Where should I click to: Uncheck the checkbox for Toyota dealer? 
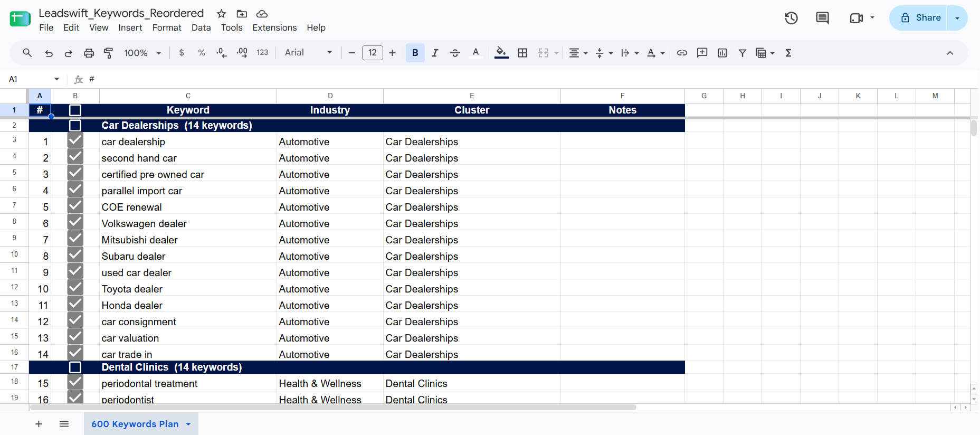75,287
